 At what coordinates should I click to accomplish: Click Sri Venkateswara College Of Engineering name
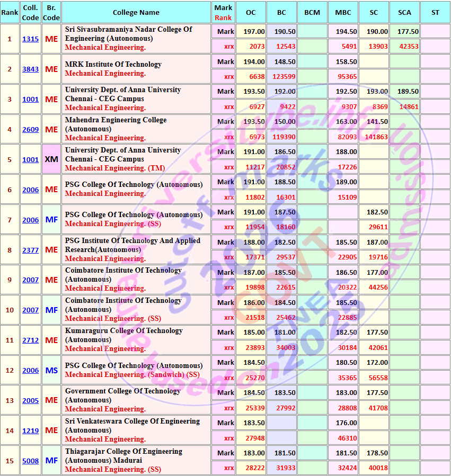coord(132,425)
